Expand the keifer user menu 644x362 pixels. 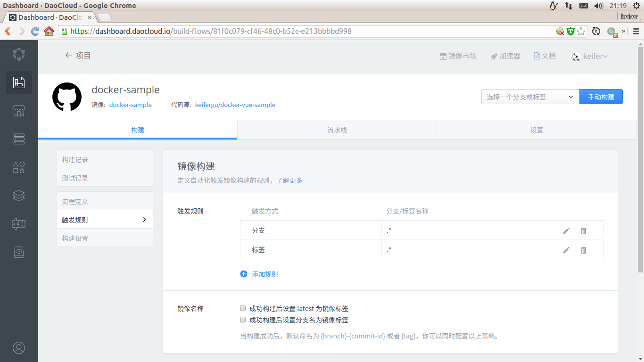tap(589, 56)
